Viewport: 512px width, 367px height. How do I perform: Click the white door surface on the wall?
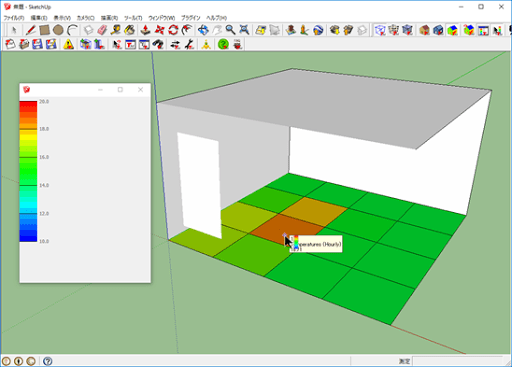click(x=199, y=185)
